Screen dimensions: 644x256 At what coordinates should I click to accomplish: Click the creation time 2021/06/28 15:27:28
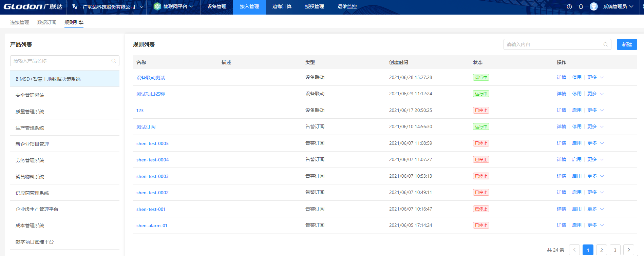pos(411,77)
